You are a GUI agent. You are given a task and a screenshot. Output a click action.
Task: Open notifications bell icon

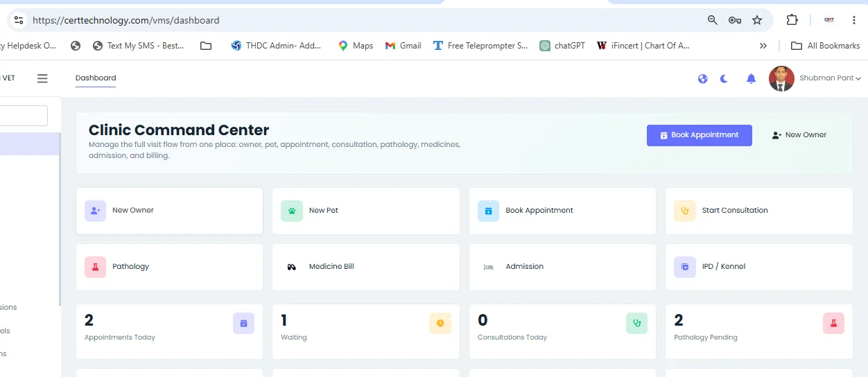point(751,79)
